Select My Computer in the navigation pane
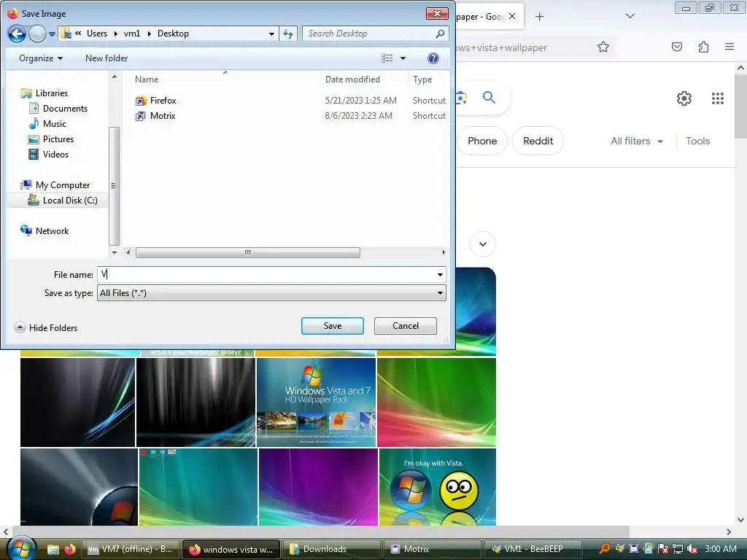The width and height of the screenshot is (747, 560). coord(63,185)
